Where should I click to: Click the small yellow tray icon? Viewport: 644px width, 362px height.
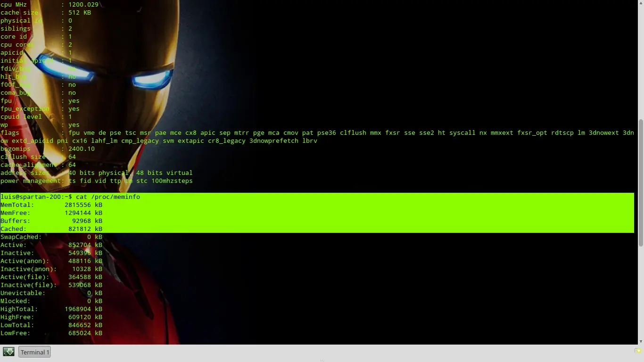point(638,351)
